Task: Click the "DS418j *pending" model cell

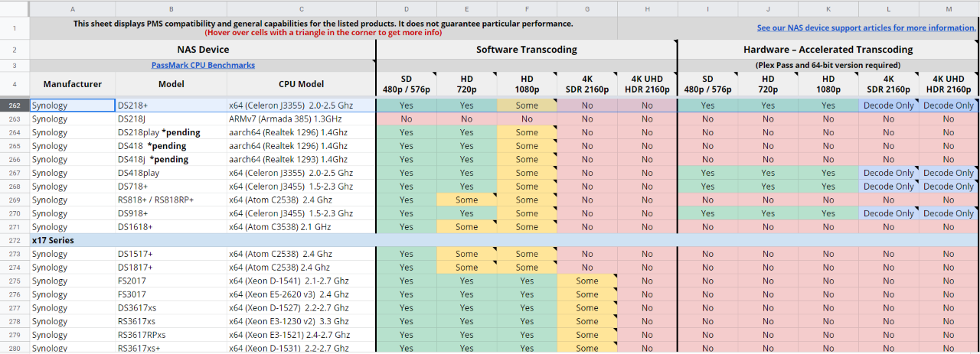Action: pyautogui.click(x=171, y=159)
